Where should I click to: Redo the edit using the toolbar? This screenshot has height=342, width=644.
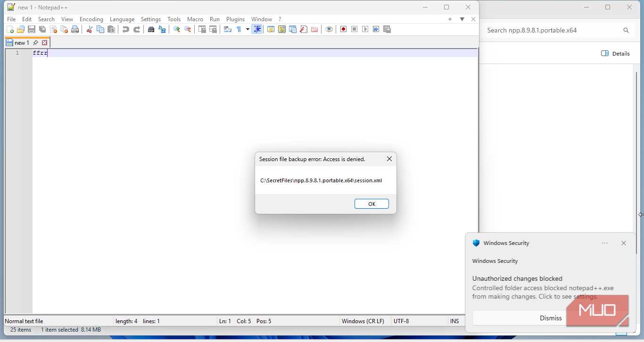pos(137,29)
